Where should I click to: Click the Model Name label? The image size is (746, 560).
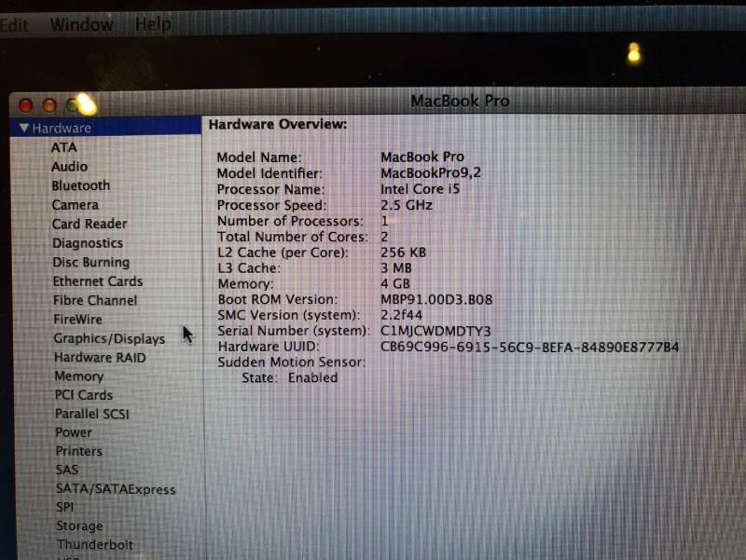[259, 157]
